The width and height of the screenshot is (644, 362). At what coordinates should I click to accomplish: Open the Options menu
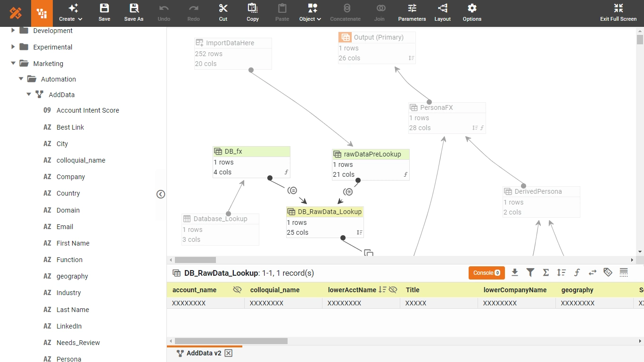(x=471, y=13)
